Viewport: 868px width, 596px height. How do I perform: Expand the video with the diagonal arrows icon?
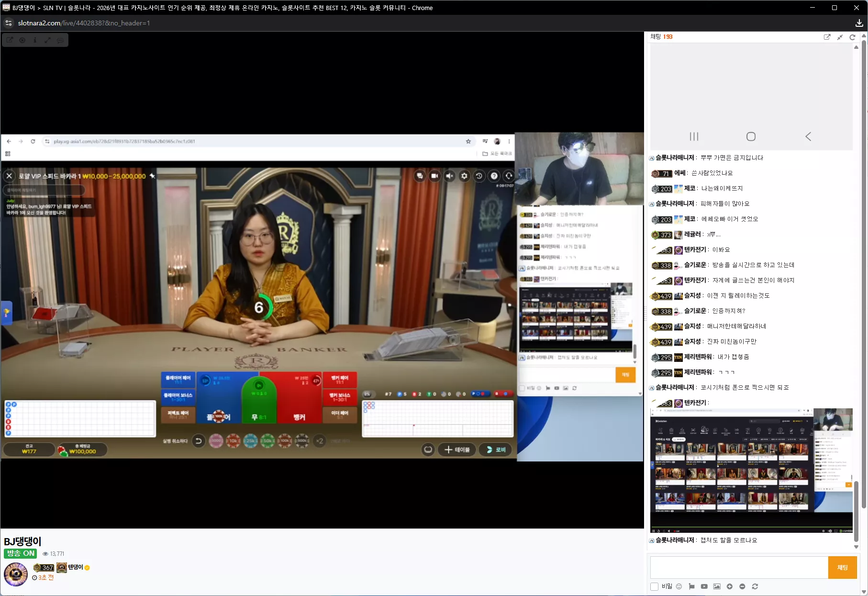(48, 40)
